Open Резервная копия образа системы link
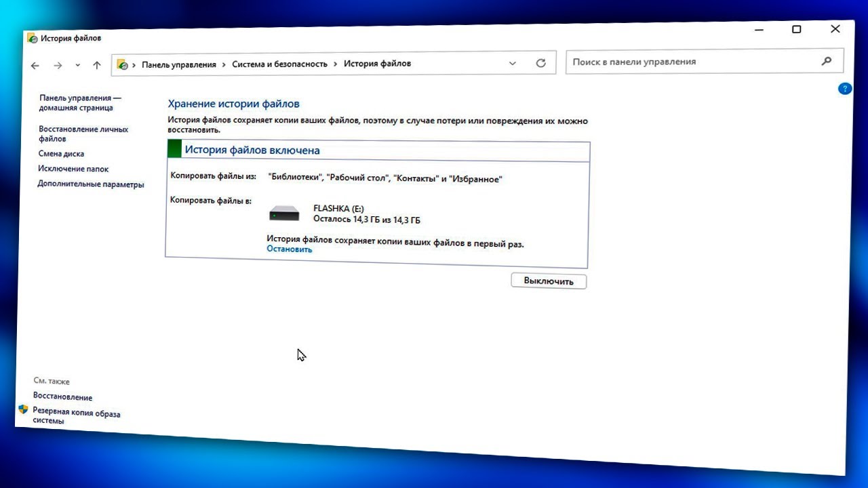This screenshot has height=488, width=868. point(76,416)
